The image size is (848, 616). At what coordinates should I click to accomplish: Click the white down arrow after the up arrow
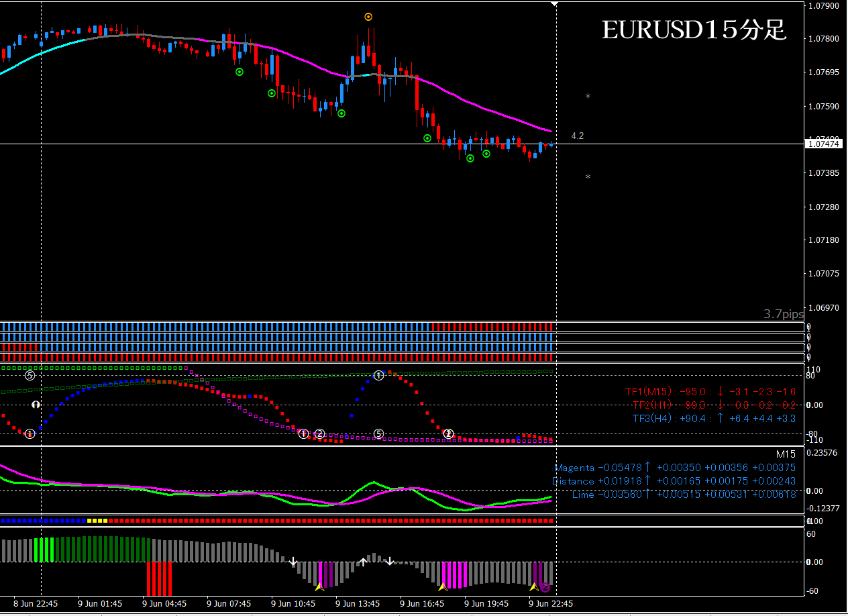pos(389,561)
